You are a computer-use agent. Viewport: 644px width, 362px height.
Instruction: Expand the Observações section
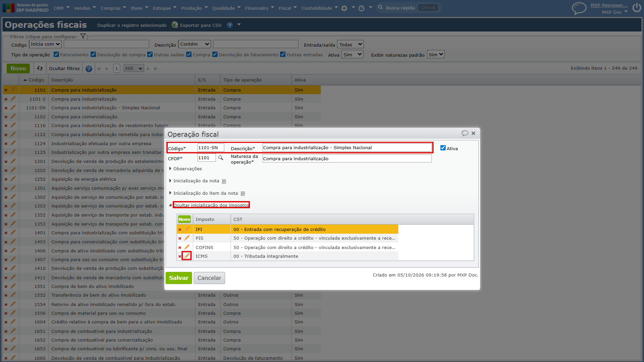tap(185, 169)
